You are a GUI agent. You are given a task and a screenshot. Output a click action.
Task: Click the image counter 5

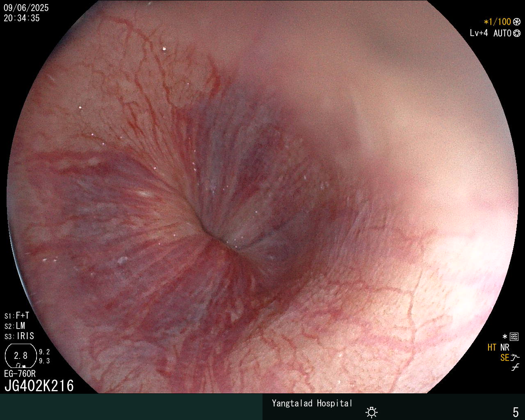(516, 412)
